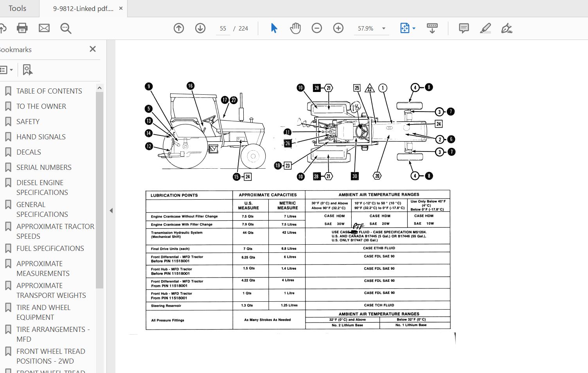Image resolution: width=588 pixels, height=373 pixels.
Task: Jump to TIRE ARRANGEMENTS - MFD bookmark
Action: [53, 334]
